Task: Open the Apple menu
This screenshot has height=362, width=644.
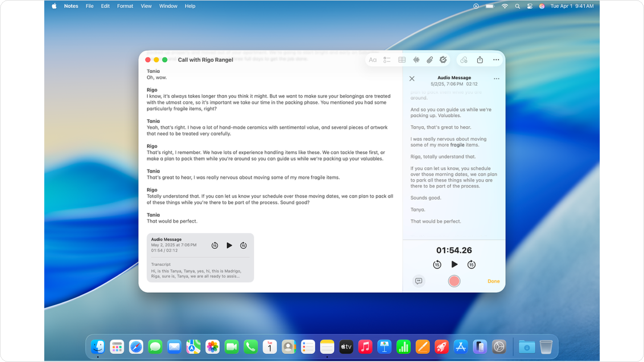Action: 54,6
